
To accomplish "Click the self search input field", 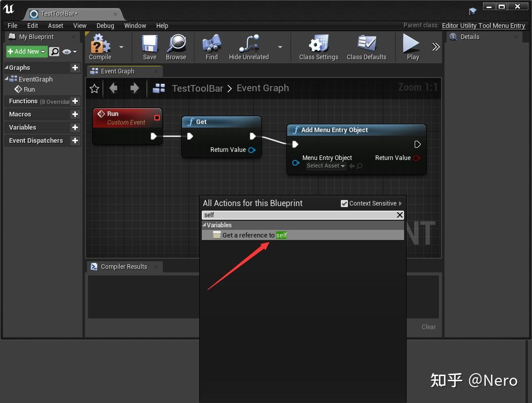I will (278, 215).
